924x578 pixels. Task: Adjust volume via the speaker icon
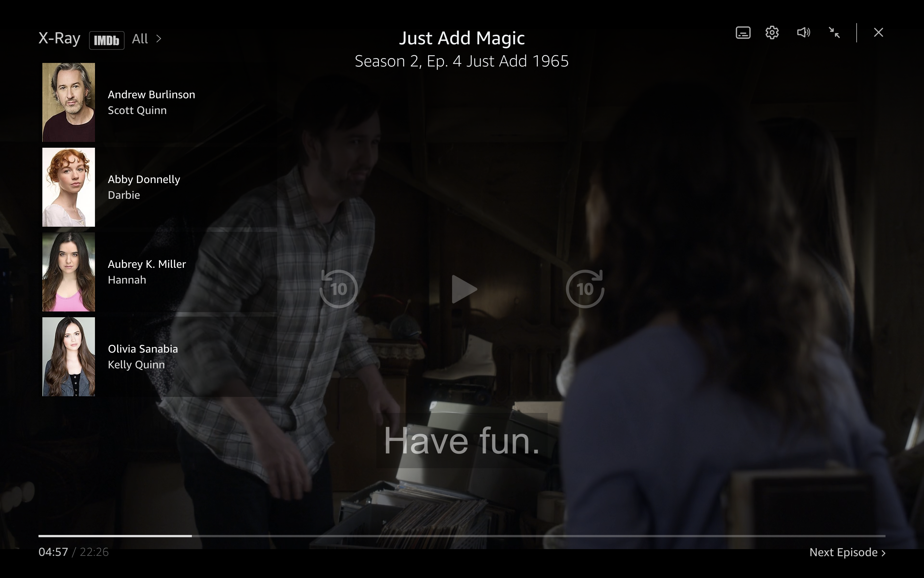803,32
